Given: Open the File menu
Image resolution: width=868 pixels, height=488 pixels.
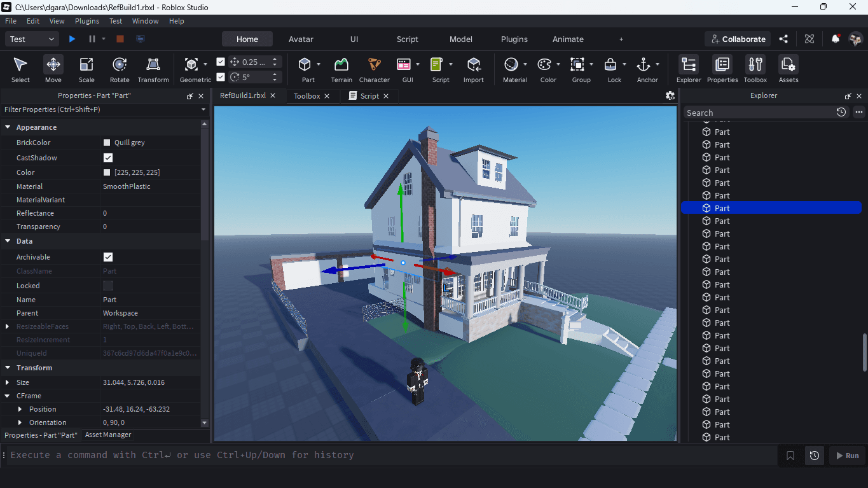Looking at the screenshot, I should pyautogui.click(x=11, y=21).
